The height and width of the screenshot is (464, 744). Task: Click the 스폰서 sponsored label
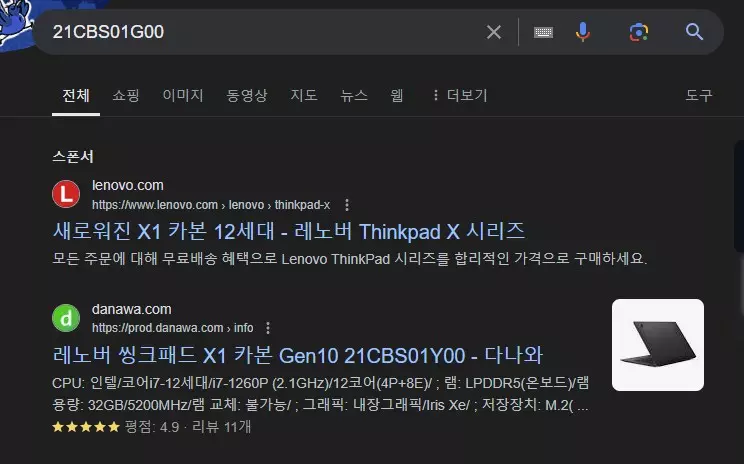click(x=73, y=157)
